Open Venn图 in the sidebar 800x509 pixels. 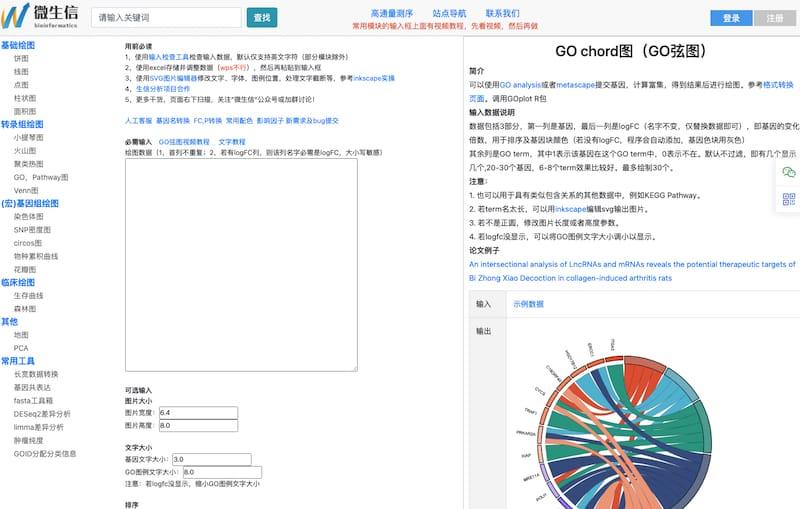pyautogui.click(x=26, y=190)
